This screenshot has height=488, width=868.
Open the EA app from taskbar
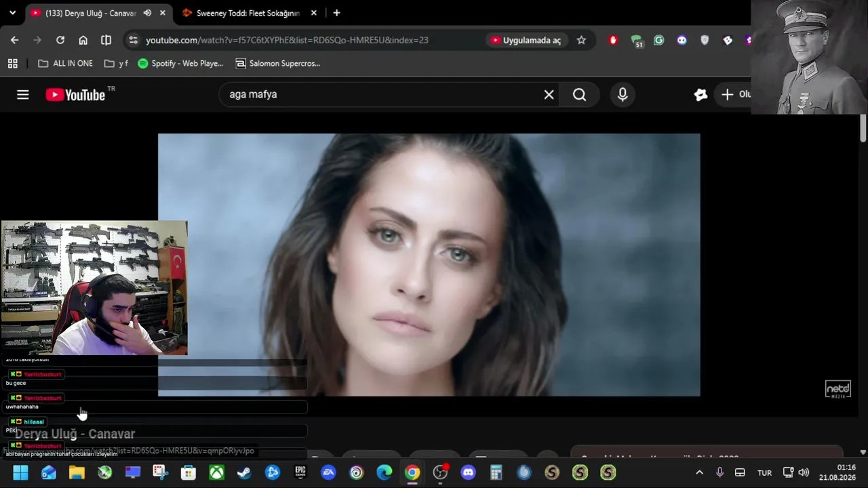pyautogui.click(x=328, y=472)
